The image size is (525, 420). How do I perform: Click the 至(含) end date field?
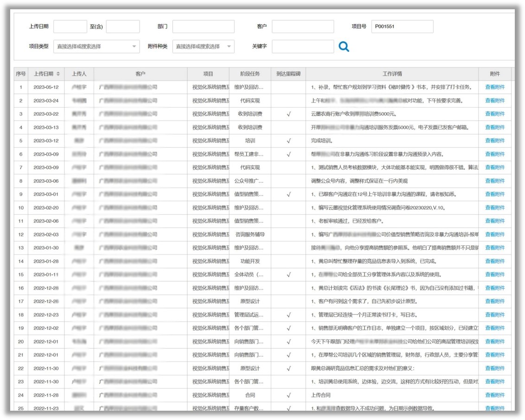122,27
